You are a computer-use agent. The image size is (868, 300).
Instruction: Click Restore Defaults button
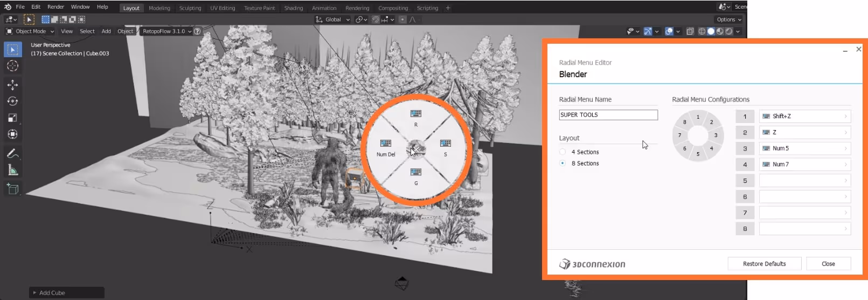pos(764,264)
